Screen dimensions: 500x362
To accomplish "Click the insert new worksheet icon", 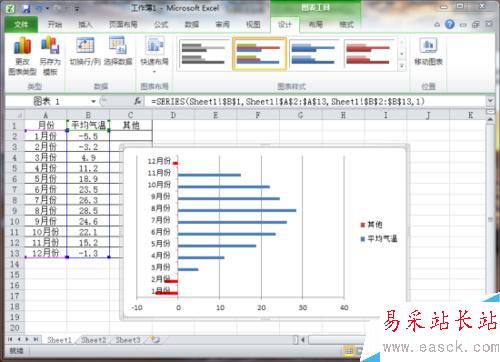I will point(155,340).
